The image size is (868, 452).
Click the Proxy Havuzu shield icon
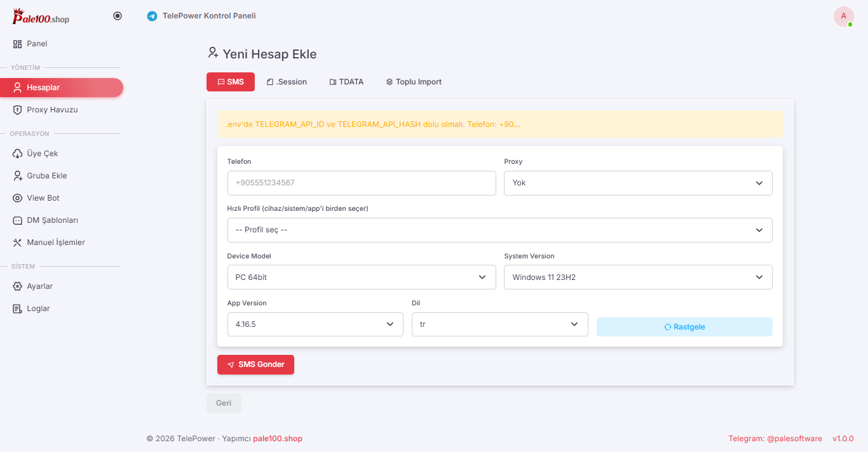18,110
